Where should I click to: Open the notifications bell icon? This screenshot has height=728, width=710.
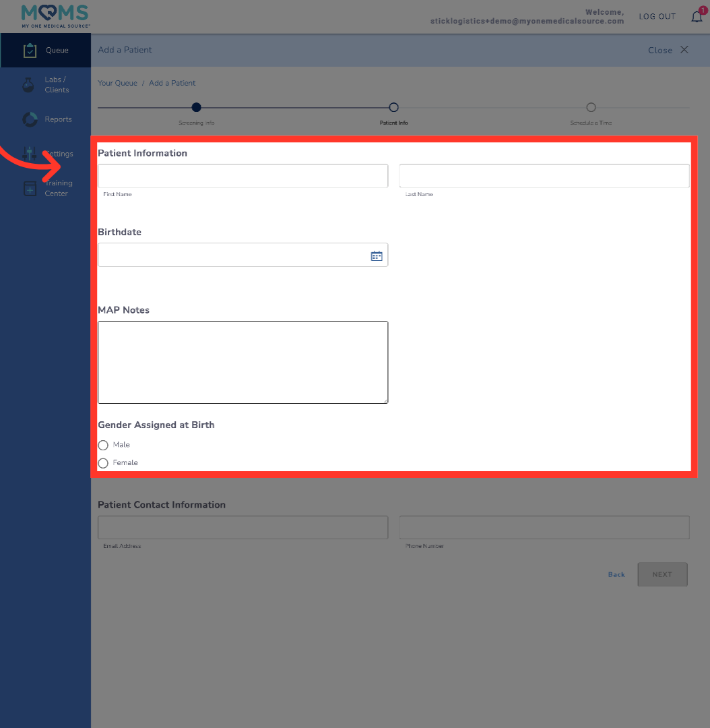coord(696,16)
